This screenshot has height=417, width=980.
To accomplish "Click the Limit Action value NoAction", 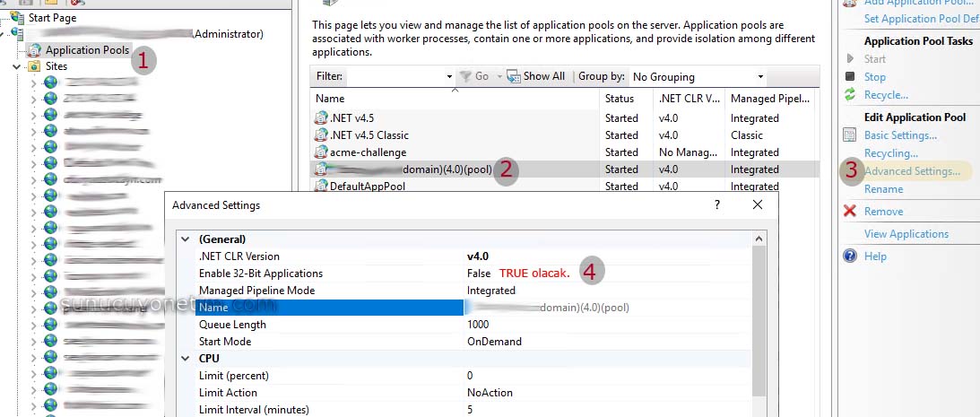I will coord(490,393).
